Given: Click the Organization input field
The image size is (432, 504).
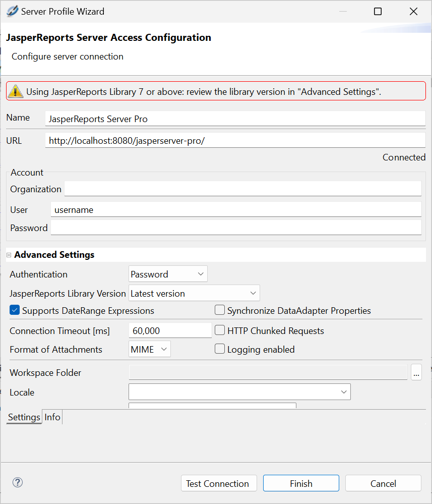Looking at the screenshot, I should 243,189.
